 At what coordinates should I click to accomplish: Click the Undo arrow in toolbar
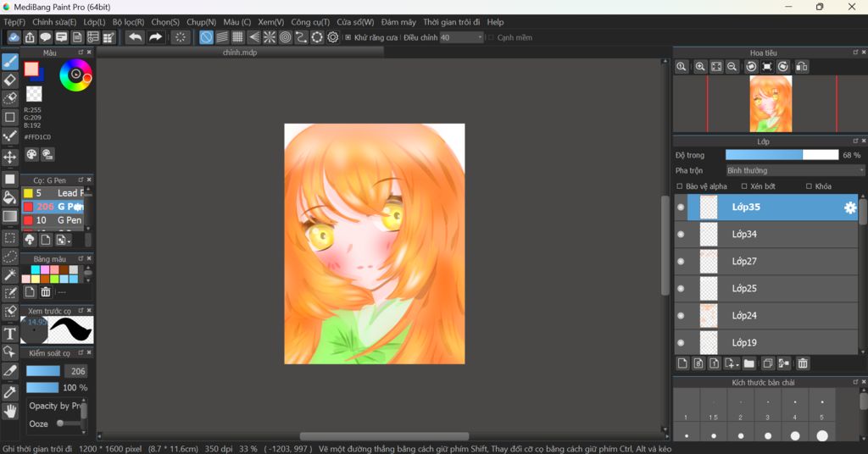135,37
